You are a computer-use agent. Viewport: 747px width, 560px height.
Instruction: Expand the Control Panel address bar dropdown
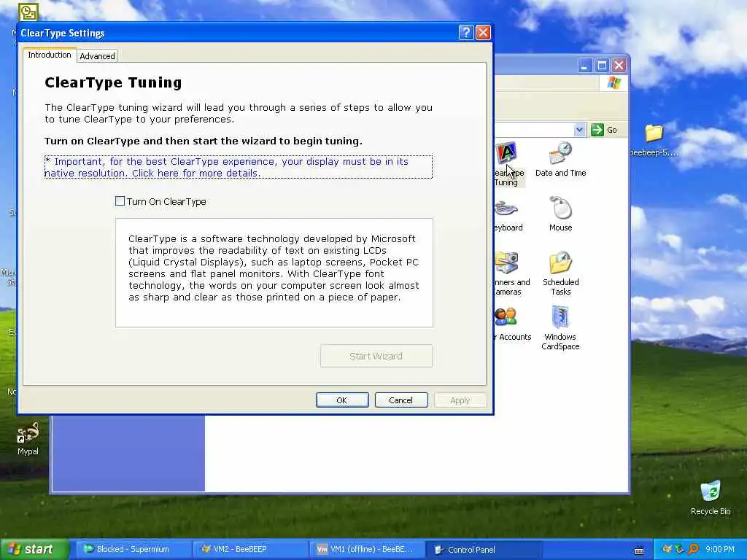click(579, 130)
